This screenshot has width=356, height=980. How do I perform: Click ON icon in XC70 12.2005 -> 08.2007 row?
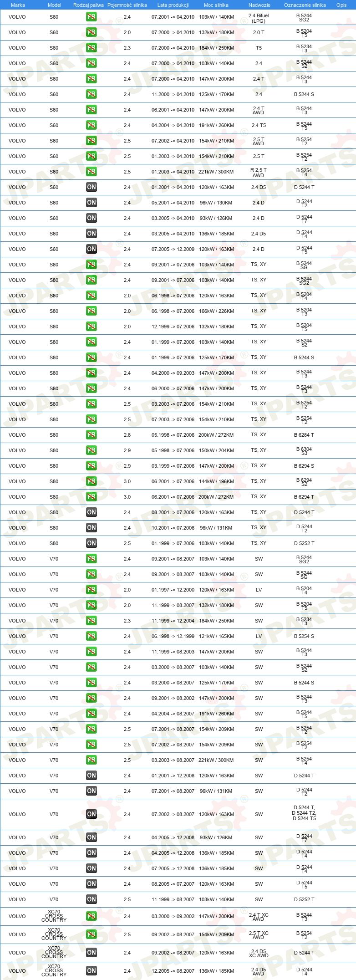click(92, 971)
